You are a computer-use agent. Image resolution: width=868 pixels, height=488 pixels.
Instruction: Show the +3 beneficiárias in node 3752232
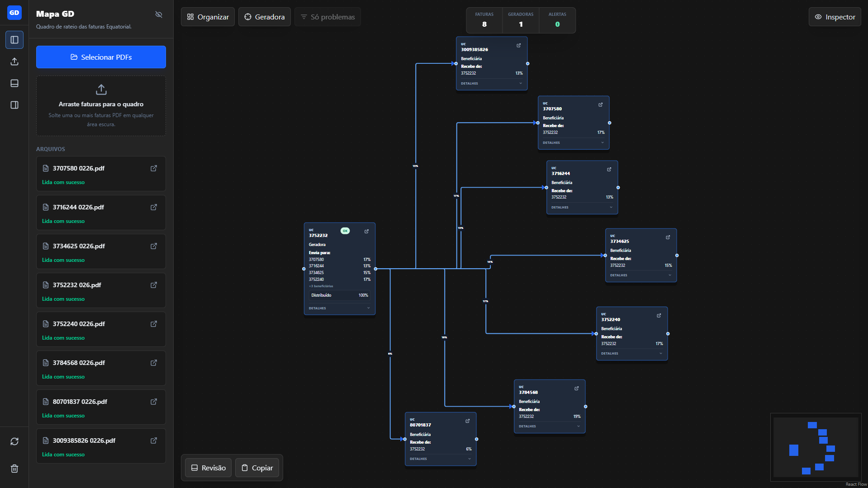[321, 286]
